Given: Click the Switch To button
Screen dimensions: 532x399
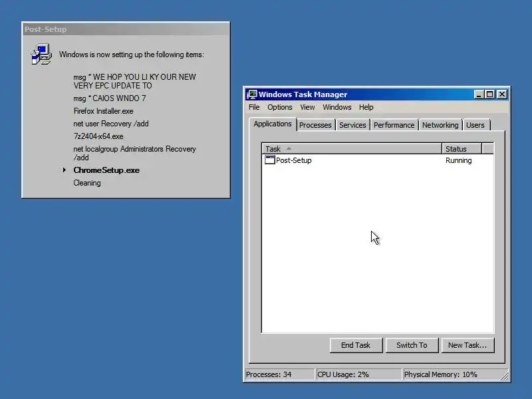Looking at the screenshot, I should point(412,345).
